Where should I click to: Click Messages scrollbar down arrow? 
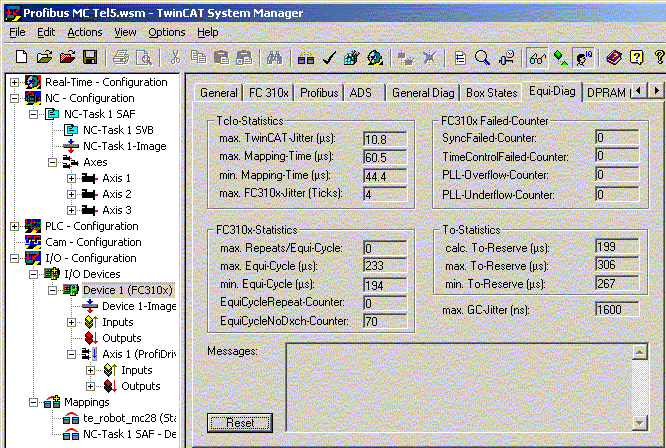click(x=640, y=422)
